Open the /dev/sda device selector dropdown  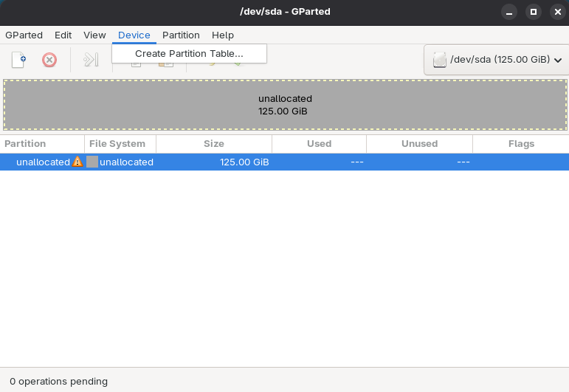497,60
